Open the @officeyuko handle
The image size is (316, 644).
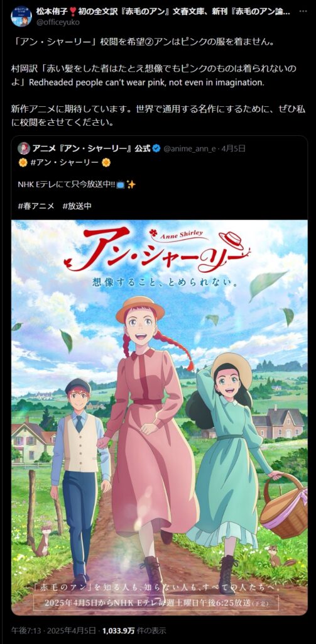58,22
